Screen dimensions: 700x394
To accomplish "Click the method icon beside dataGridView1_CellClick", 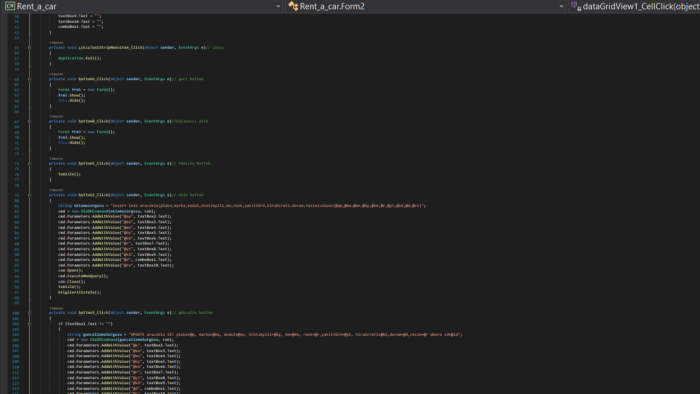I will pyautogui.click(x=576, y=6).
